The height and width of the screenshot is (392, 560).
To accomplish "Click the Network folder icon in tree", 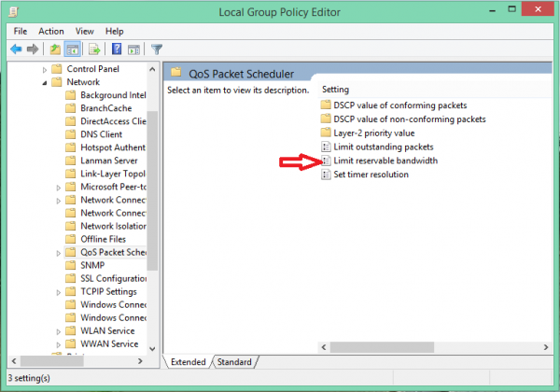I will [57, 82].
